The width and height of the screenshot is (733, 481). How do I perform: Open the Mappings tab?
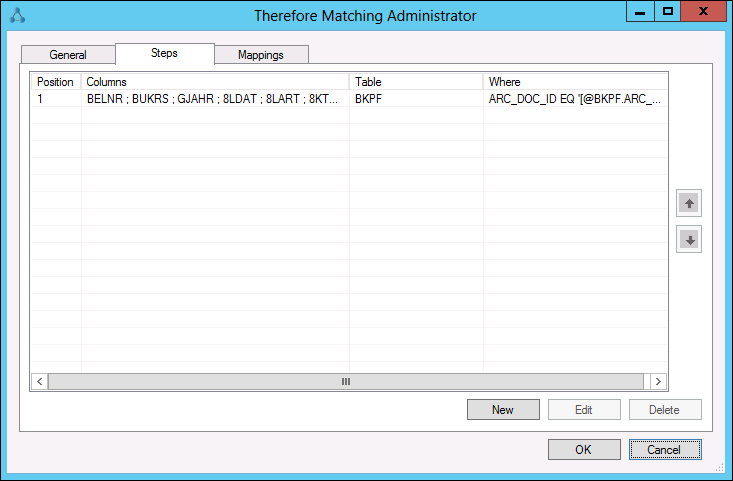(260, 55)
